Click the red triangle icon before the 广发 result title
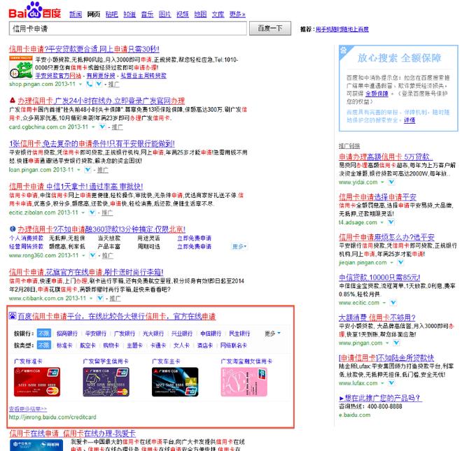476x451 pixels. point(12,100)
